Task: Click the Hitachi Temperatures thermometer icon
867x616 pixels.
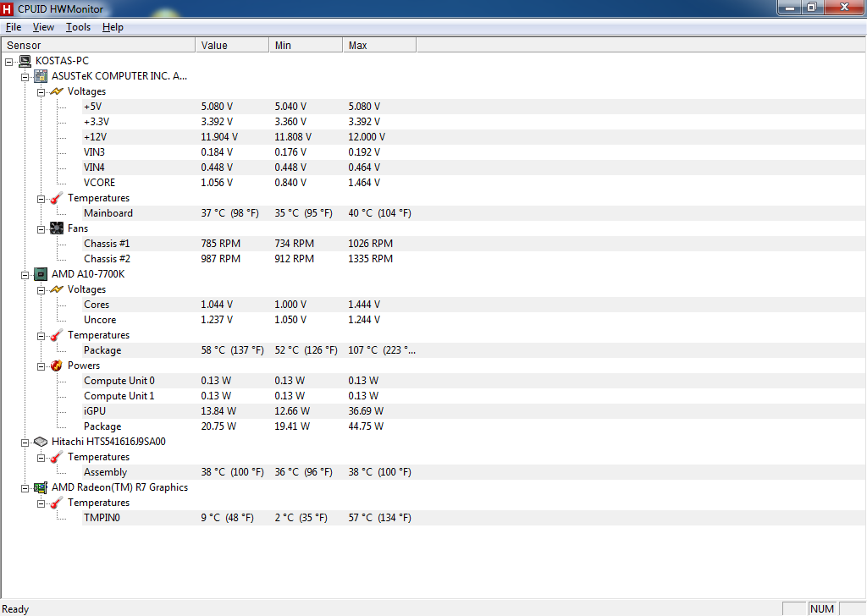Action: point(57,458)
